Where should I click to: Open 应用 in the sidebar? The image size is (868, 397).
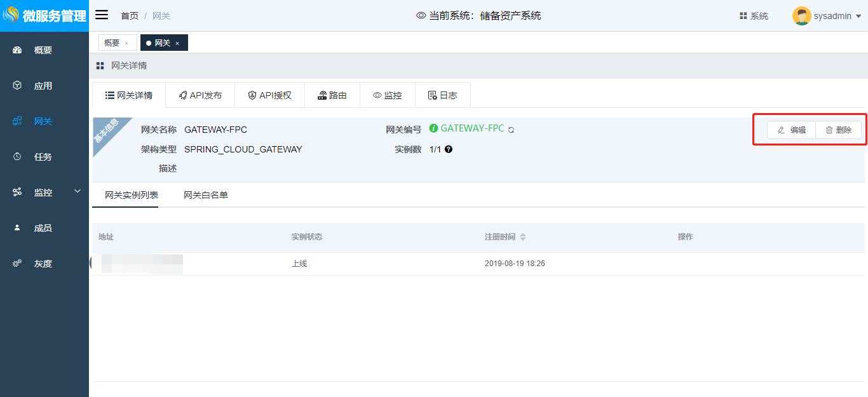(43, 86)
